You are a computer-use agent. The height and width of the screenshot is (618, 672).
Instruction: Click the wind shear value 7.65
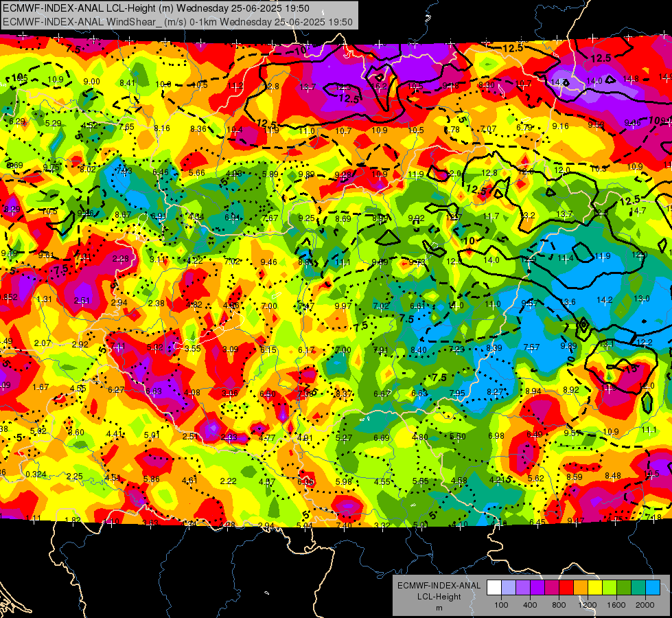(126, 127)
